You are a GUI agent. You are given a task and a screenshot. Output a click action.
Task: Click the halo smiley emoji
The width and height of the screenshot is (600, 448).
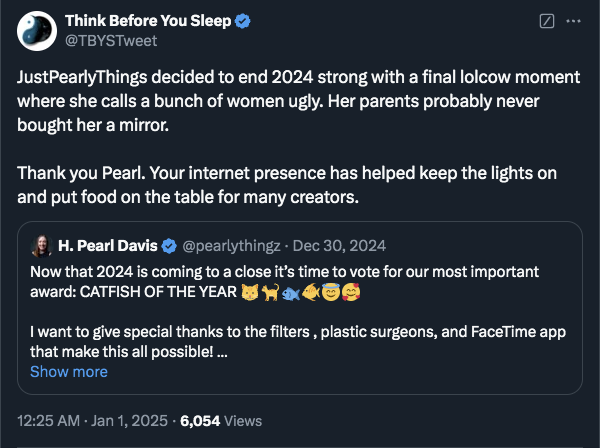[x=331, y=293]
